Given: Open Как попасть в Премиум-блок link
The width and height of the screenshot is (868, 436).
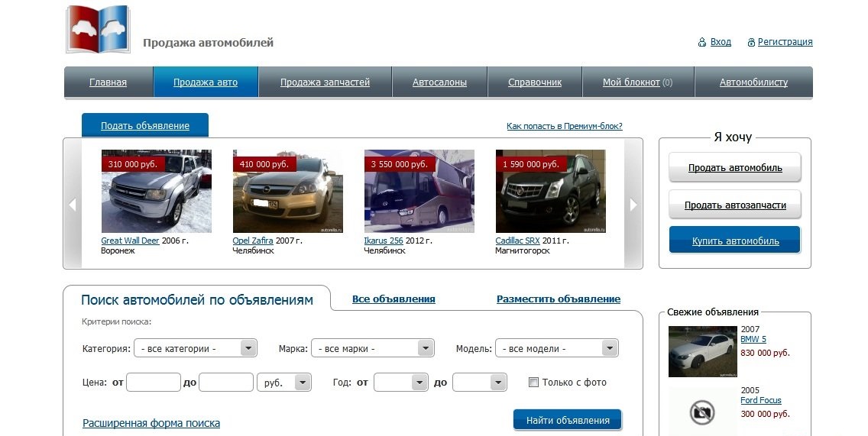Looking at the screenshot, I should click(x=565, y=126).
